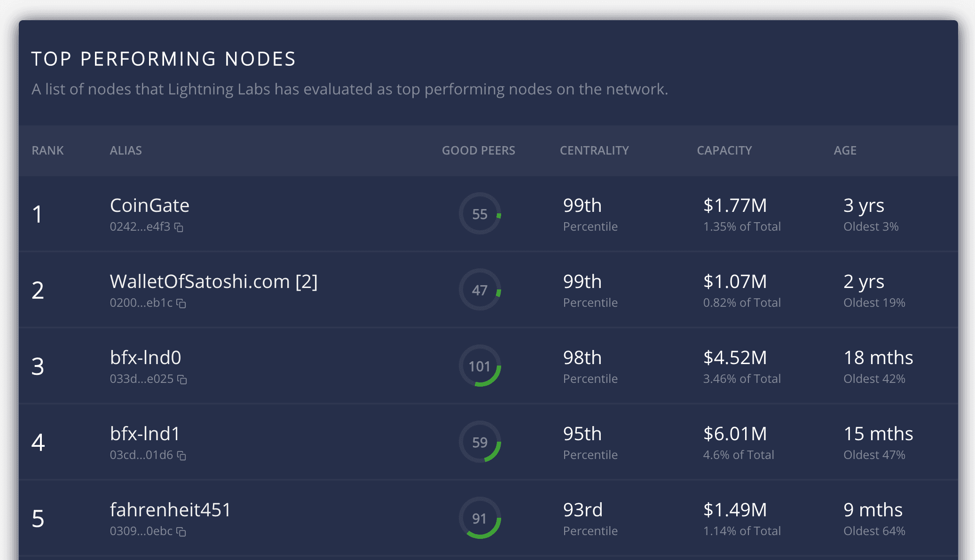Viewport: 975px width, 560px height.
Task: Copy bfx-lnd0's public key 033d...e025
Action: (x=183, y=380)
